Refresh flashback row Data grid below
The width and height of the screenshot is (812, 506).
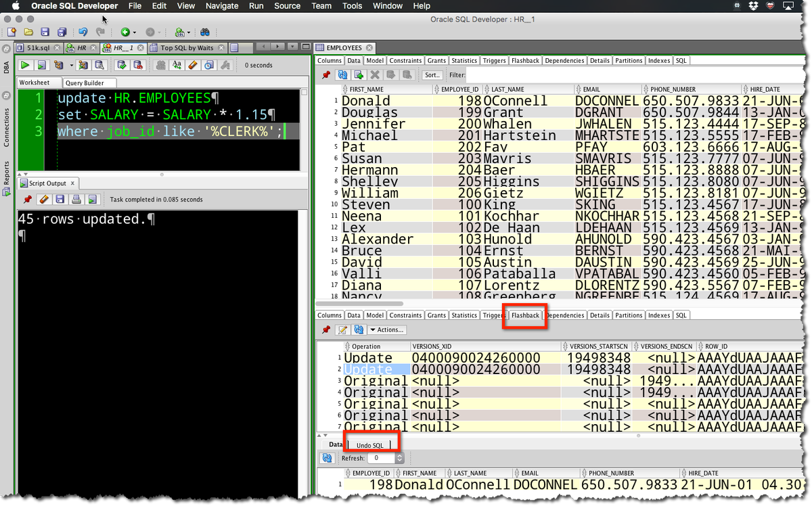tap(328, 458)
